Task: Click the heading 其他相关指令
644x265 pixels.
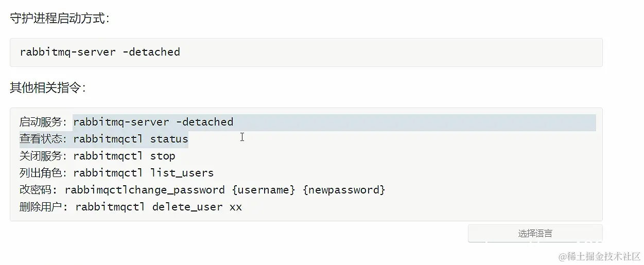Action: click(47, 87)
